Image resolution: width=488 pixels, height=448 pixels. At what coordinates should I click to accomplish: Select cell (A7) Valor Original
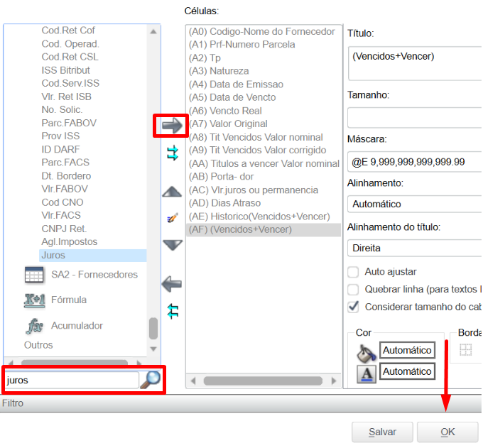(x=228, y=124)
